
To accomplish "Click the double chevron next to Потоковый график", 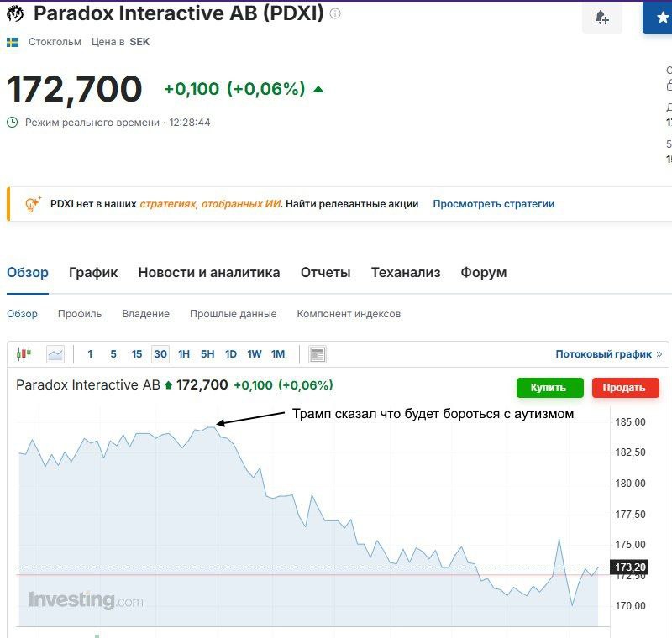I will 659,354.
